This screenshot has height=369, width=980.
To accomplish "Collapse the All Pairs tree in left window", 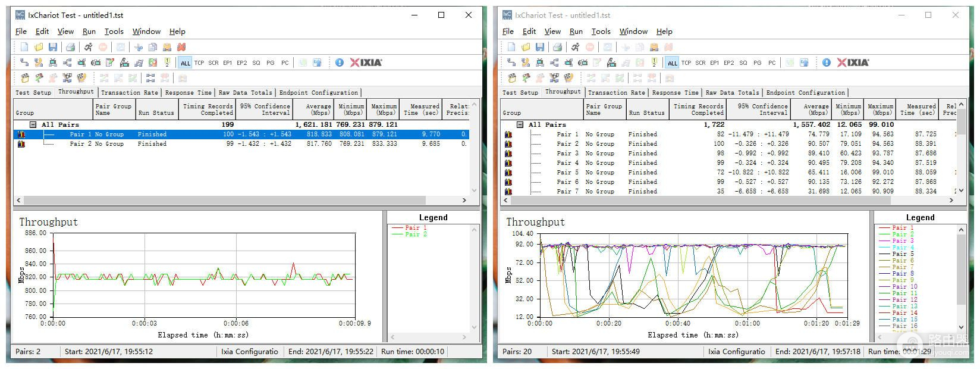I will coord(33,124).
